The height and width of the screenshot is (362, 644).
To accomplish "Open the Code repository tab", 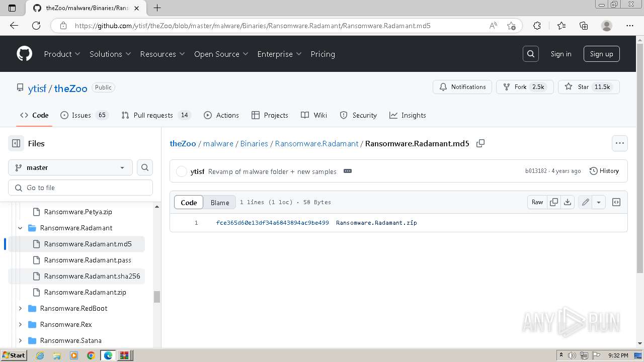I will [x=34, y=115].
